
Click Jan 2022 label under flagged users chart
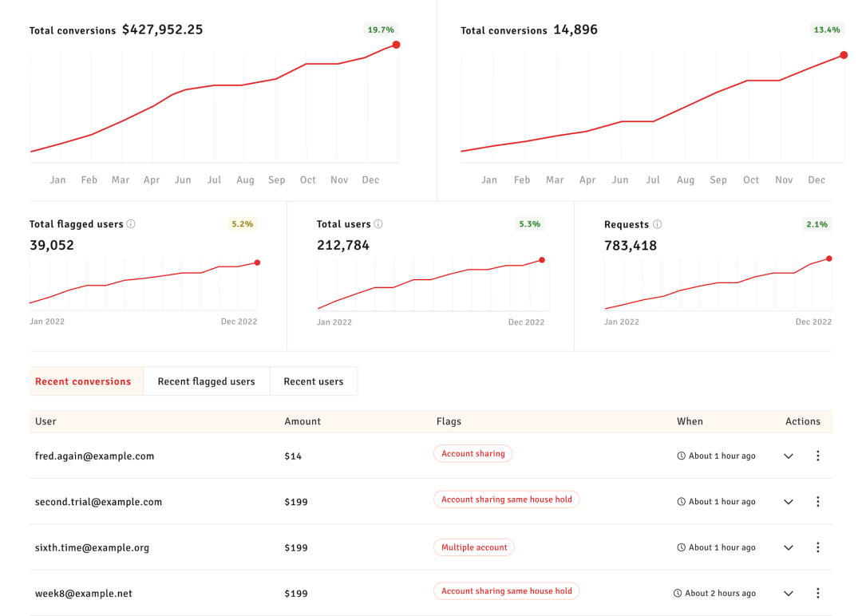[47, 322]
